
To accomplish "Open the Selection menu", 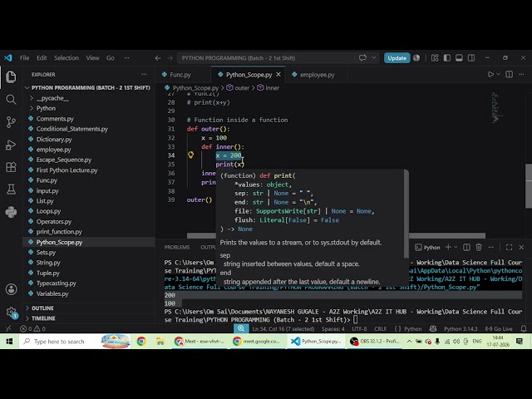I will (x=66, y=58).
